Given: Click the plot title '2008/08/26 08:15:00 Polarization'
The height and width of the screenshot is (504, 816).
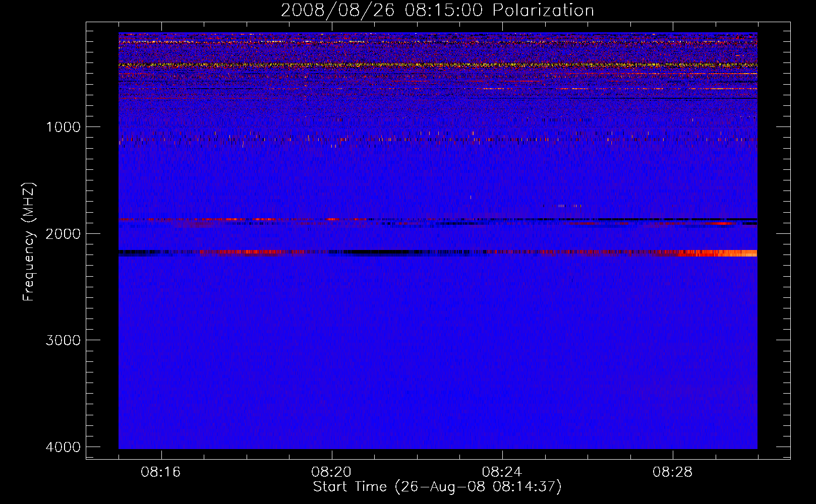Looking at the screenshot, I should (x=437, y=10).
